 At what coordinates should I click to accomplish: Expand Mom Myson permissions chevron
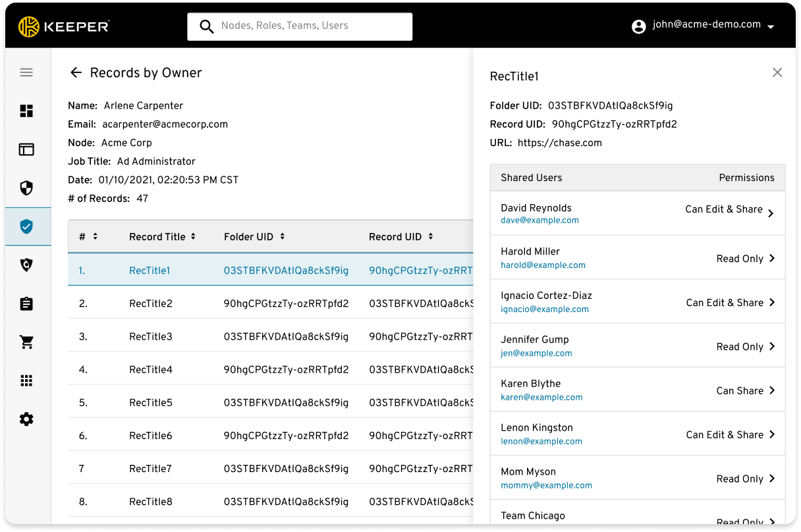pyautogui.click(x=772, y=479)
